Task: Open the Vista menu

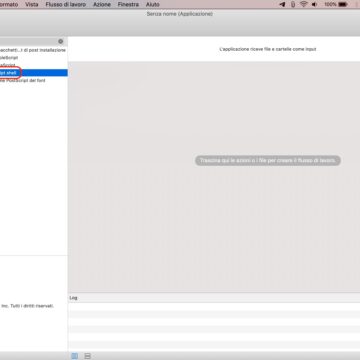Action: click(32, 4)
